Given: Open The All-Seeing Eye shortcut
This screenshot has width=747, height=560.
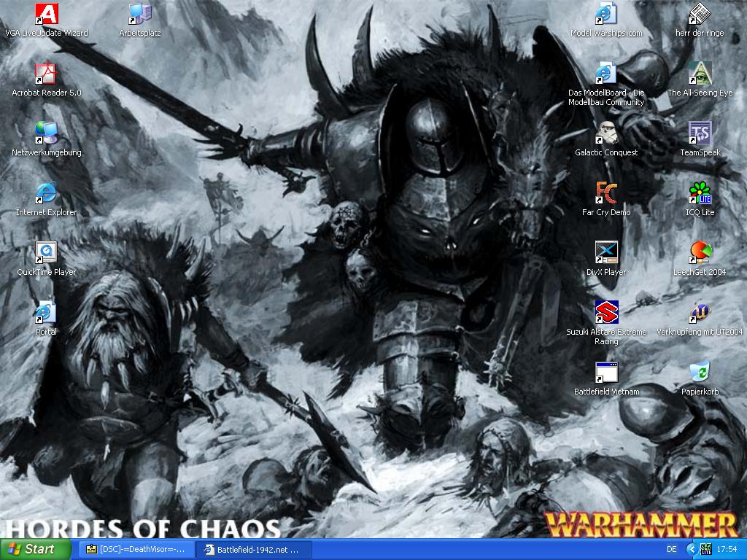Looking at the screenshot, I should pyautogui.click(x=700, y=74).
